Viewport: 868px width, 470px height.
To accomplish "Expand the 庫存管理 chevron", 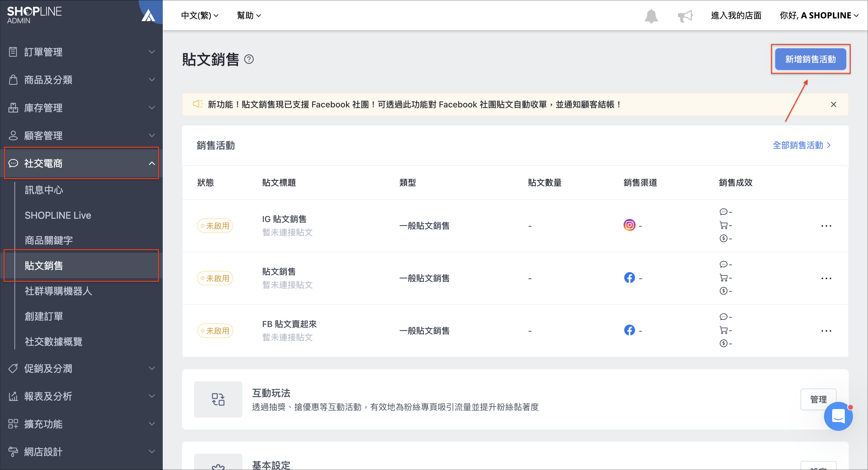I will (x=152, y=108).
